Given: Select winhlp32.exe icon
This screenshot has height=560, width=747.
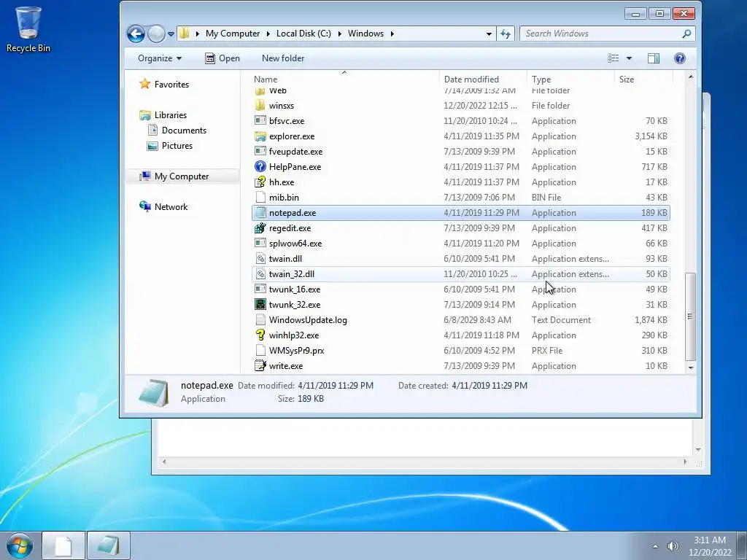Looking at the screenshot, I should (260, 335).
